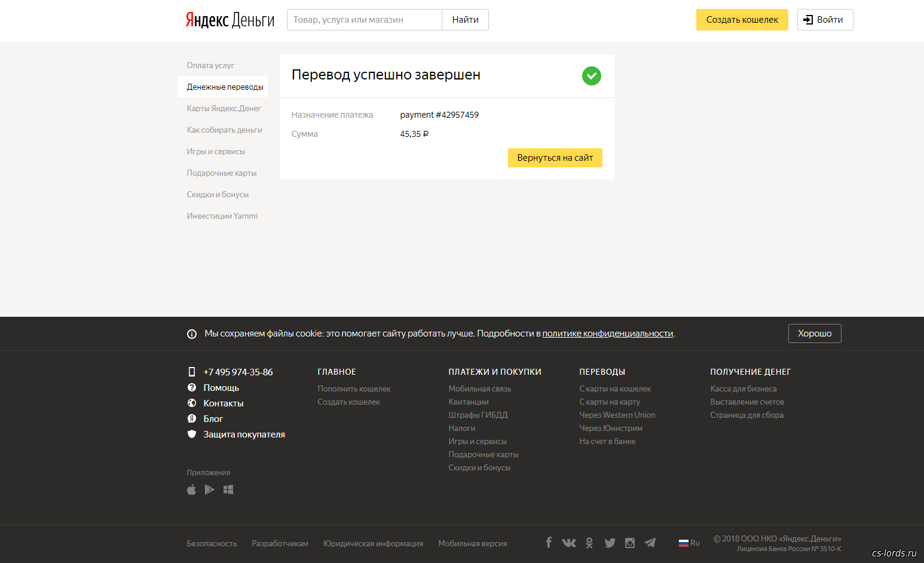Open the С карты на кошелек link

[615, 388]
